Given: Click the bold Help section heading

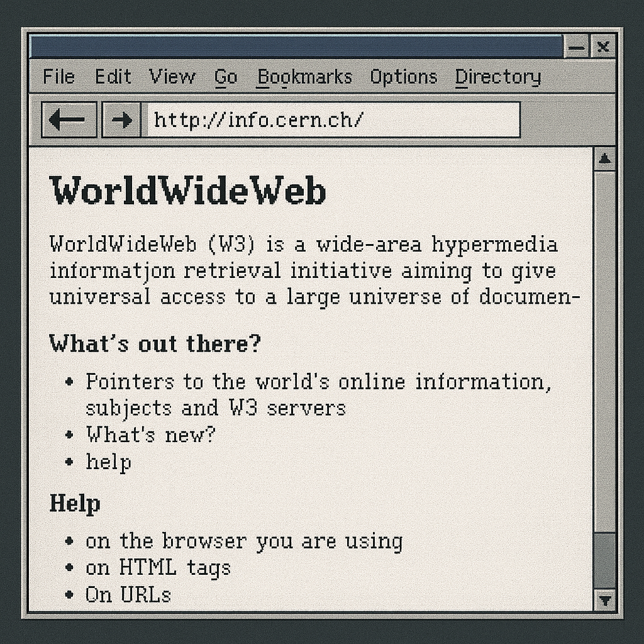Looking at the screenshot, I should click(x=75, y=503).
